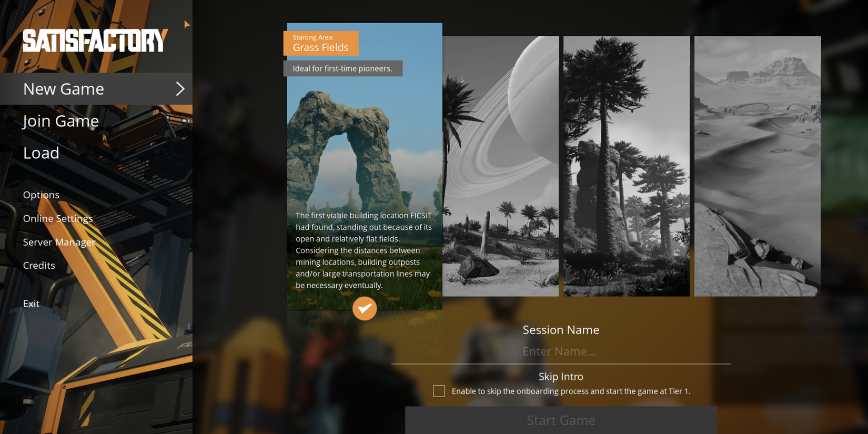Select the Grass Fields starting area card
The width and height of the screenshot is (868, 434).
click(x=364, y=158)
